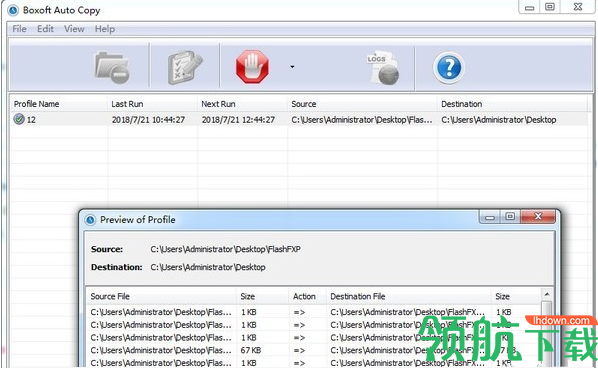Sort by Source column header in main list
The image size is (598, 368).
coord(362,104)
